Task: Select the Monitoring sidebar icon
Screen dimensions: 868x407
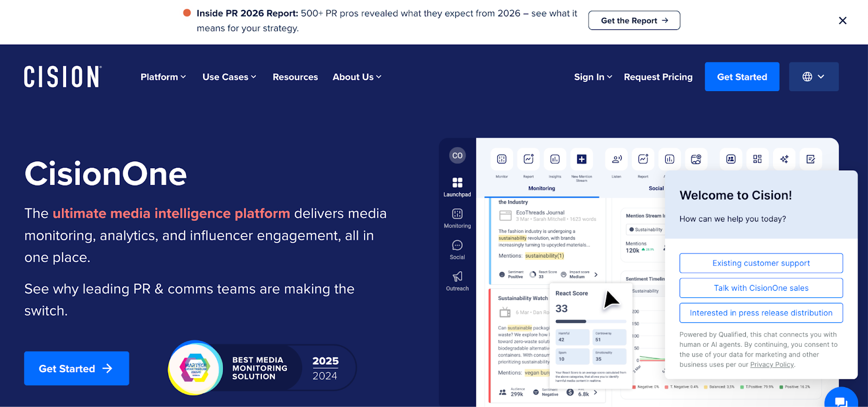Action: pos(457,214)
